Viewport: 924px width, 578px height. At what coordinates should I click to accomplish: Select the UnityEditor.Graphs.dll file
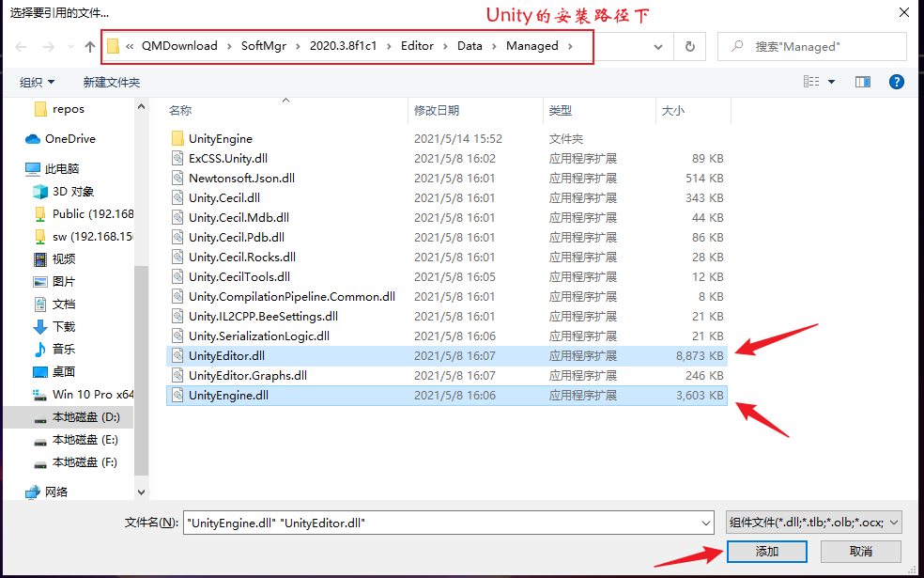(446, 376)
